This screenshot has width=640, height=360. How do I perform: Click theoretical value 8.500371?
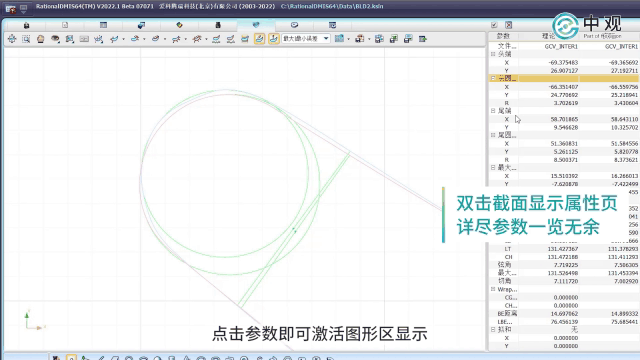pos(565,160)
